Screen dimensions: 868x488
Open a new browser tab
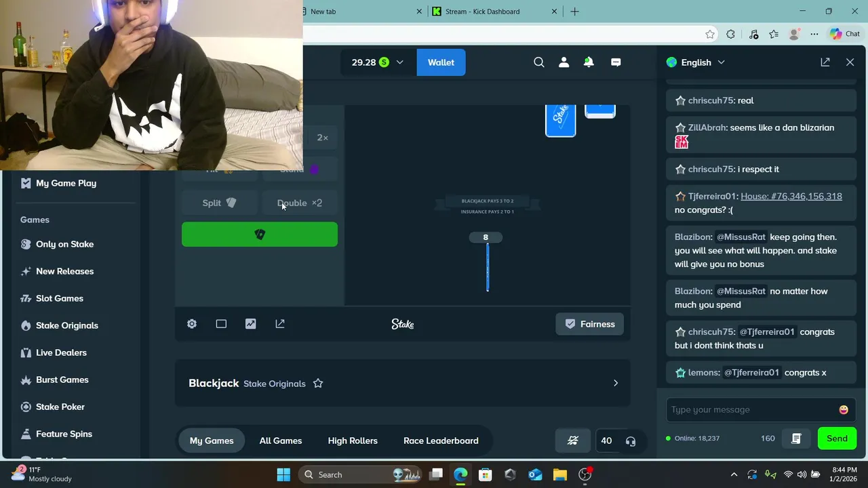click(574, 12)
